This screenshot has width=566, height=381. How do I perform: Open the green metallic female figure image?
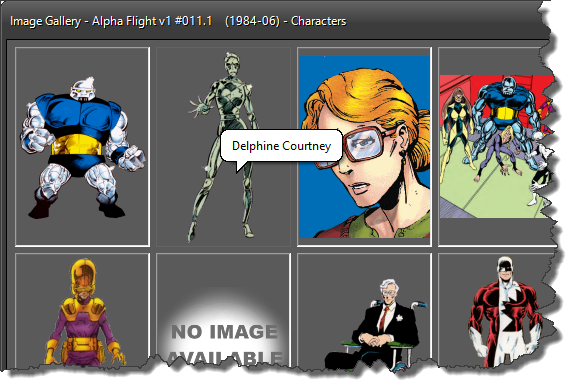(223, 147)
